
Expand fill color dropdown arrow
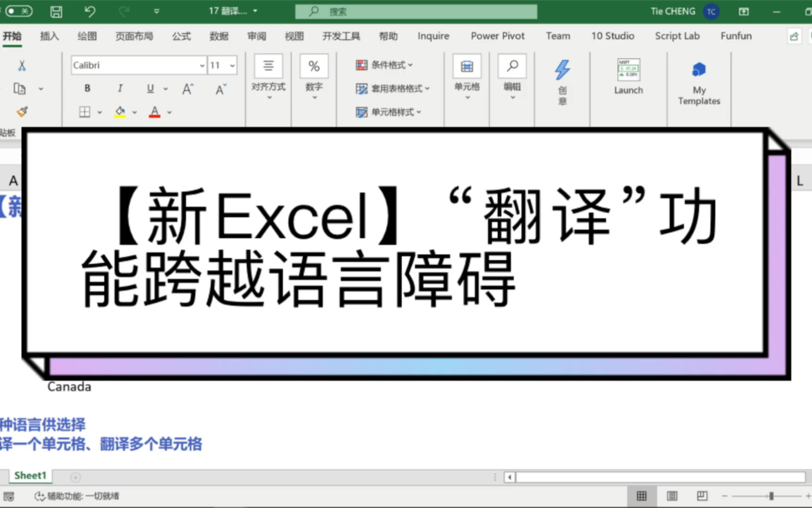point(135,112)
